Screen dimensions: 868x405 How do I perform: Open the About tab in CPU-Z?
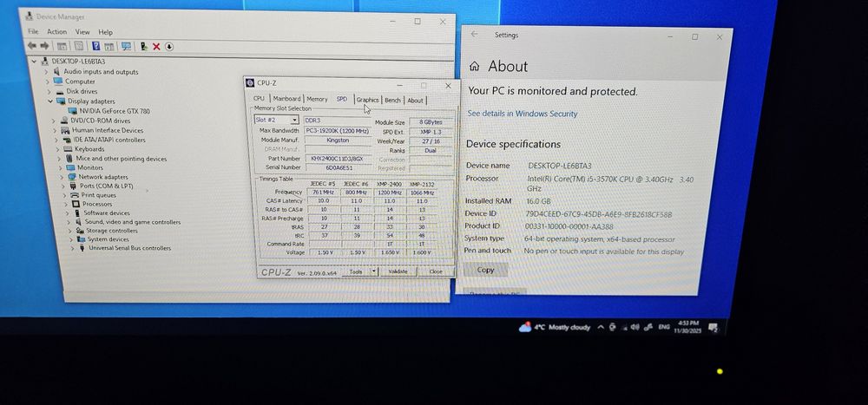pos(415,100)
